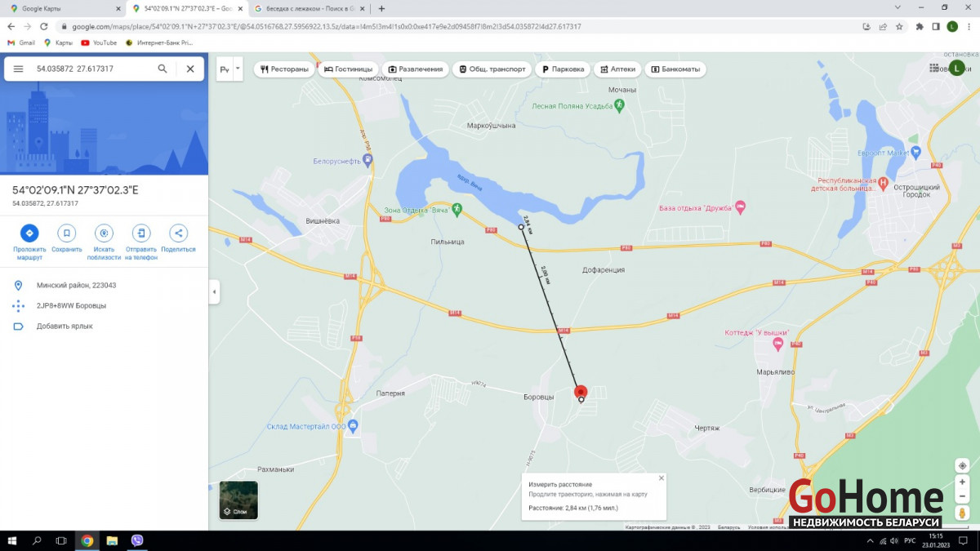Open Chrome's tab search dropdown arrow
The height and width of the screenshot is (551, 980).
898,8
